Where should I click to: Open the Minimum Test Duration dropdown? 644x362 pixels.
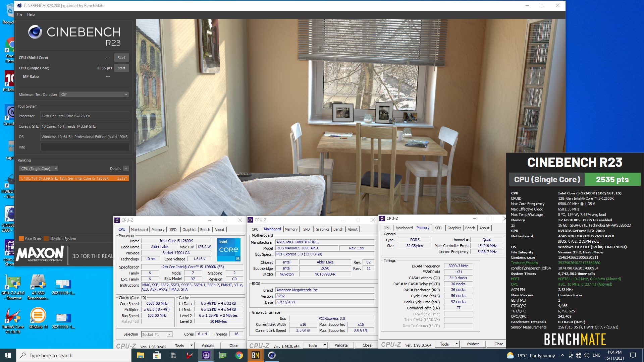coord(94,95)
